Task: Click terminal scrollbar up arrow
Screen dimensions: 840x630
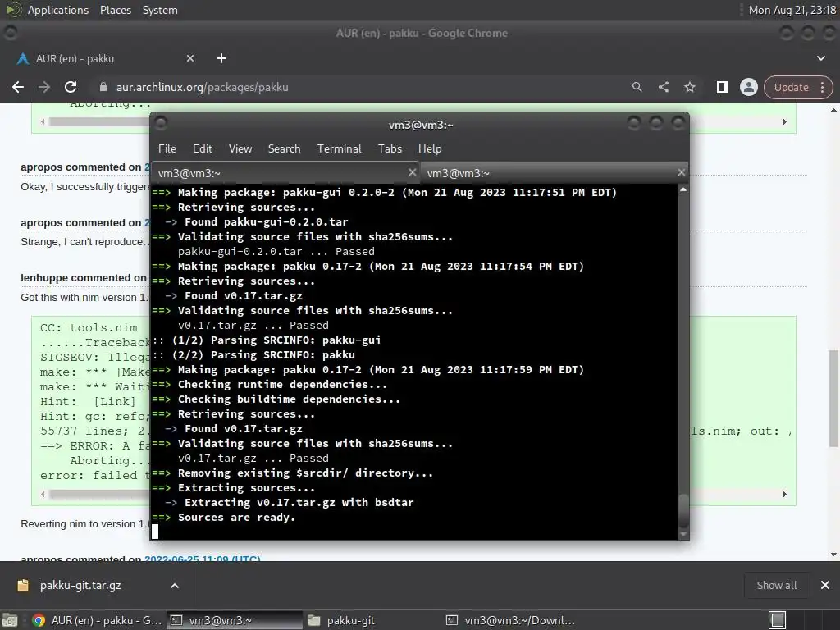Action: pos(683,189)
